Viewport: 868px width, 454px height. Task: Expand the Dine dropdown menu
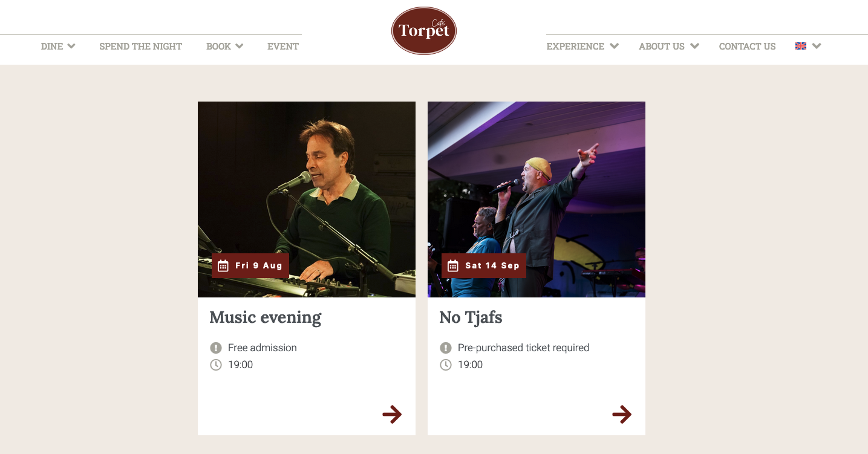[x=58, y=46]
